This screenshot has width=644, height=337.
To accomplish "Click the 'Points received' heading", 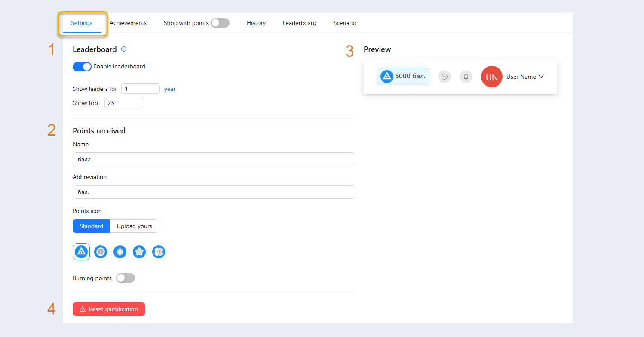I will pyautogui.click(x=99, y=131).
